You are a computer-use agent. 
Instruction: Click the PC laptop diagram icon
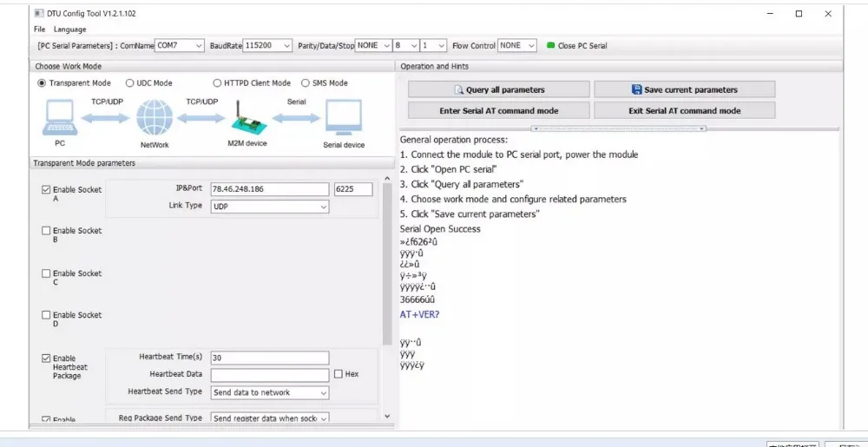[60, 117]
